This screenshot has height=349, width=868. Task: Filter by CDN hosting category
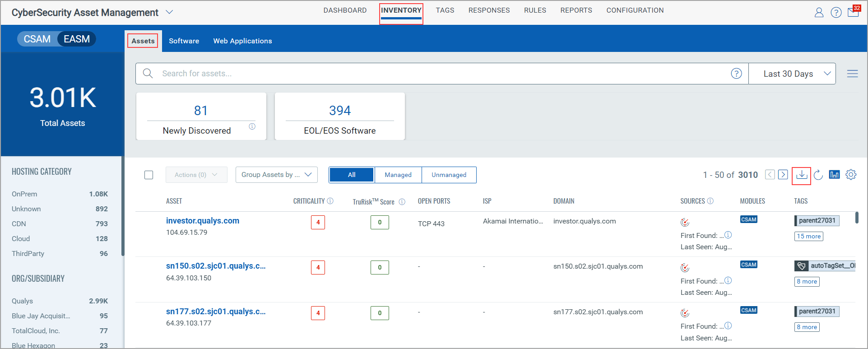tap(60, 223)
